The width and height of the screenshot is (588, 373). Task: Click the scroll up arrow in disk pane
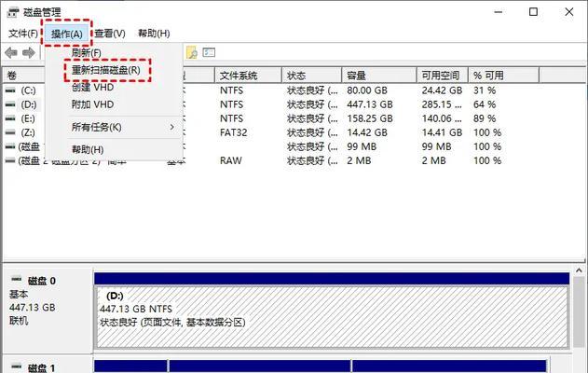point(579,270)
